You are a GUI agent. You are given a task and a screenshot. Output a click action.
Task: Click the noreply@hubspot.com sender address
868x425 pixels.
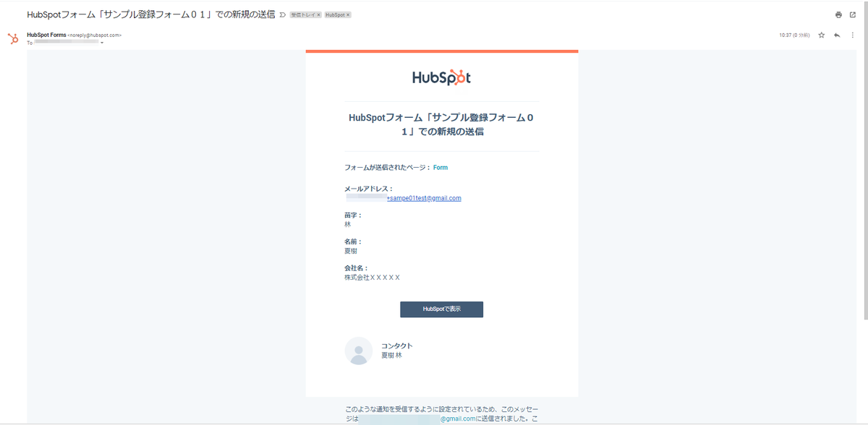pyautogui.click(x=95, y=35)
